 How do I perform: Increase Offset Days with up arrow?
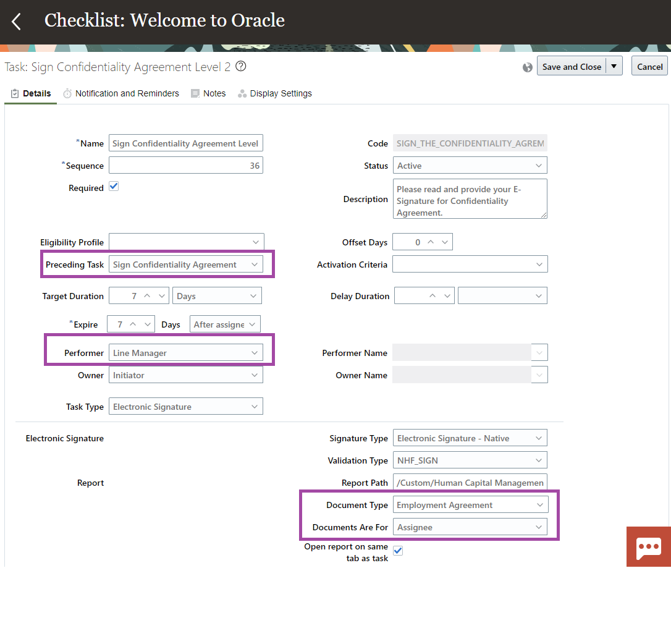(x=431, y=242)
